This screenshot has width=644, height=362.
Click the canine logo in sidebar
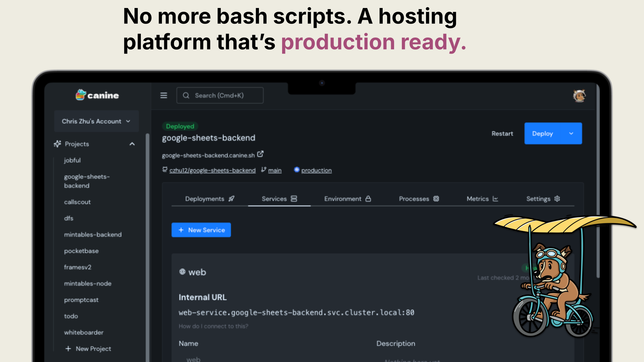[97, 95]
